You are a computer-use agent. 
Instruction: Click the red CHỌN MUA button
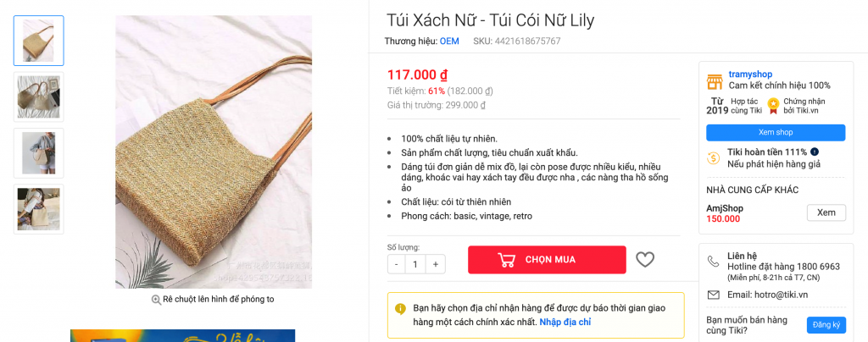coord(547,260)
